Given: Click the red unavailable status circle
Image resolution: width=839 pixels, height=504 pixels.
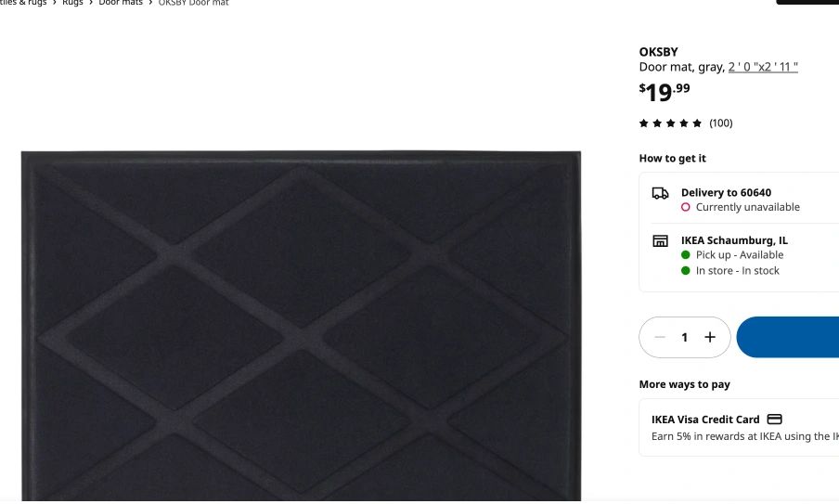Looking at the screenshot, I should pos(686,207).
